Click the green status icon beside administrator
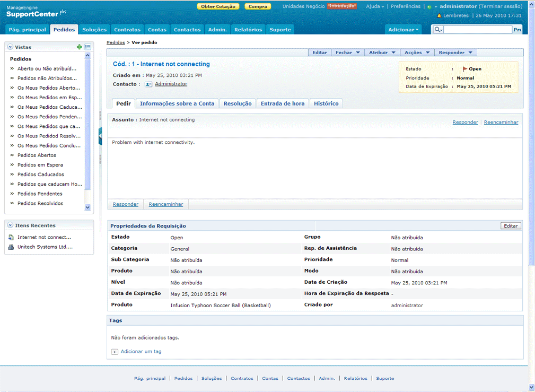This screenshot has height=392, width=535. click(x=429, y=7)
